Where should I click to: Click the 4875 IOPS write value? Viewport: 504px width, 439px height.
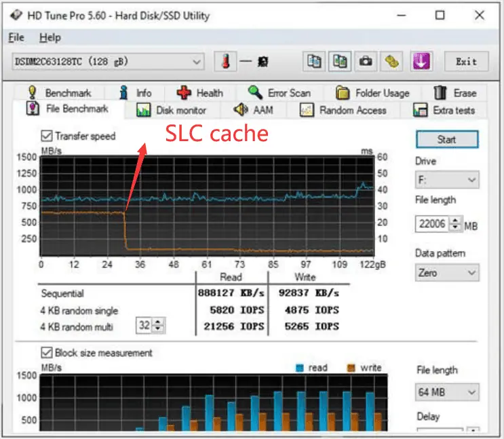(x=311, y=309)
